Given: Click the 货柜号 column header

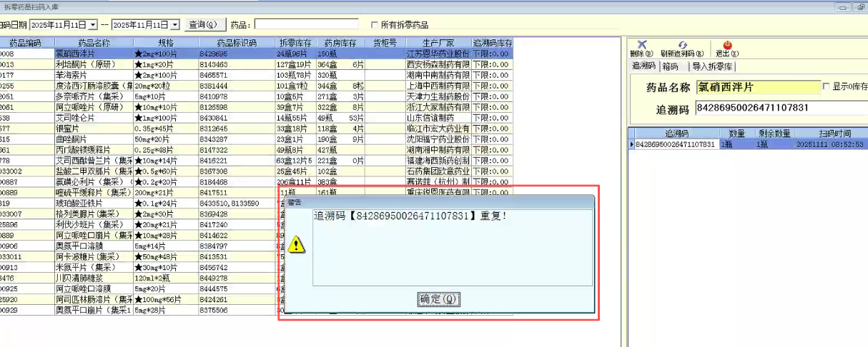Looking at the screenshot, I should pyautogui.click(x=385, y=43).
